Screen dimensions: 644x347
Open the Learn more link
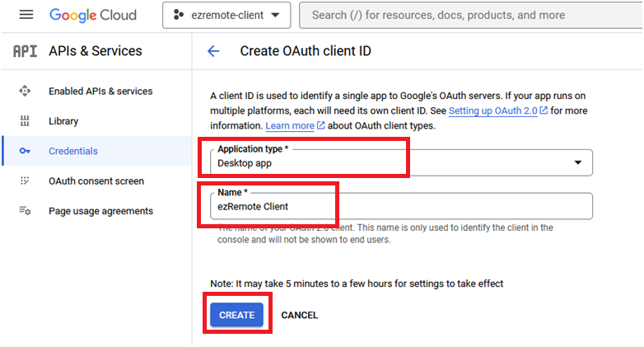[x=290, y=125]
